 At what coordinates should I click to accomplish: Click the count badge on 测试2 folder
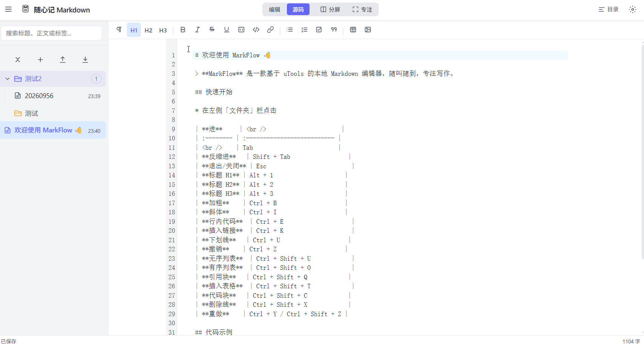click(96, 79)
